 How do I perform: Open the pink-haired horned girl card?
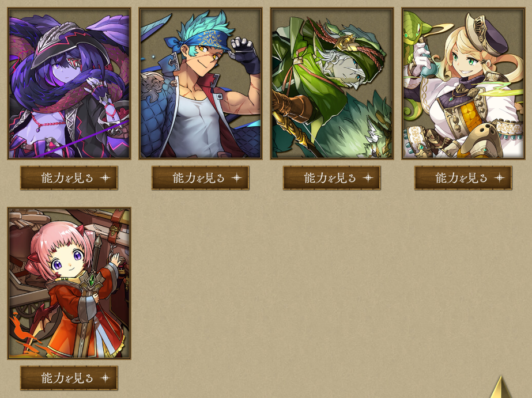(69, 283)
